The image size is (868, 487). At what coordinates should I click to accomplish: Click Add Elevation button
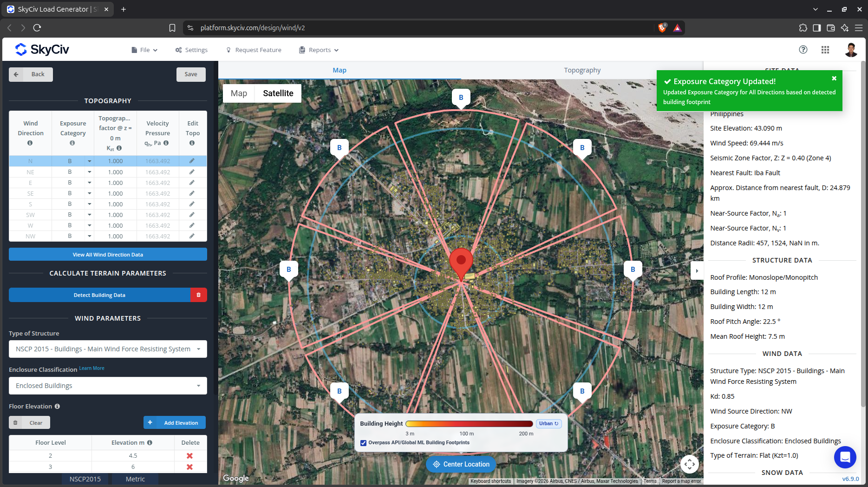point(175,422)
